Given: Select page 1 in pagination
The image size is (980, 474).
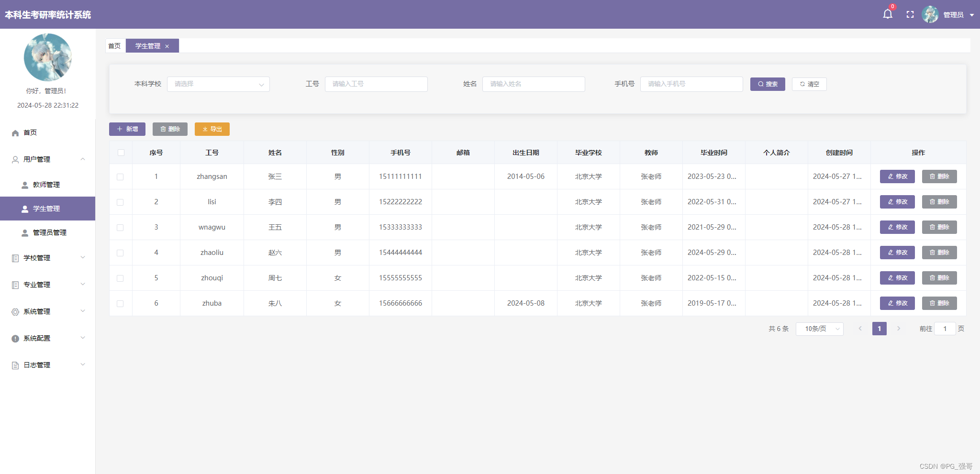Looking at the screenshot, I should [x=880, y=329].
